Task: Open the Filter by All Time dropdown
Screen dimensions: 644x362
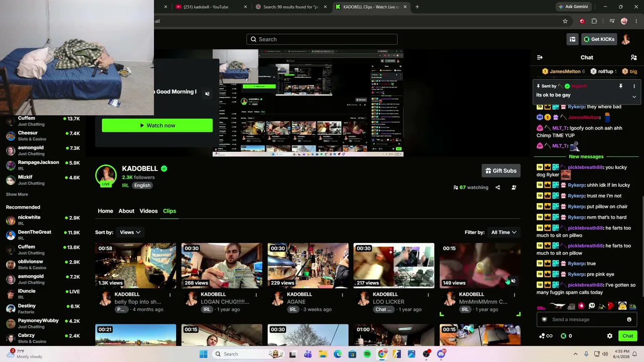Action: tap(504, 232)
